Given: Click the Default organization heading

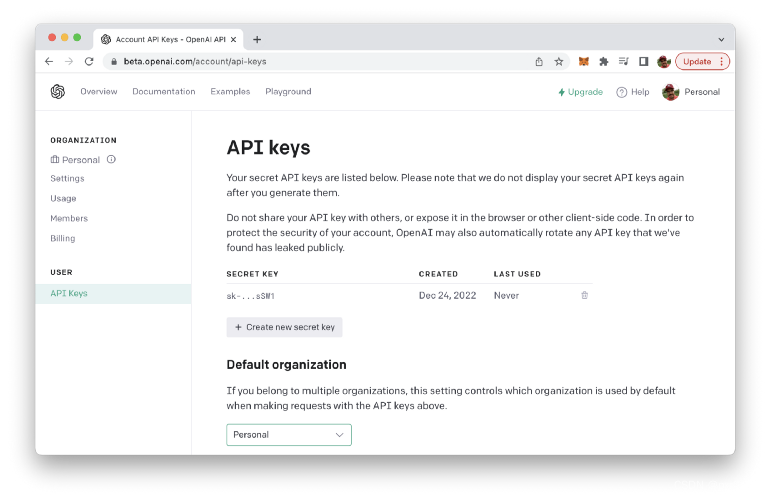Looking at the screenshot, I should click(286, 364).
